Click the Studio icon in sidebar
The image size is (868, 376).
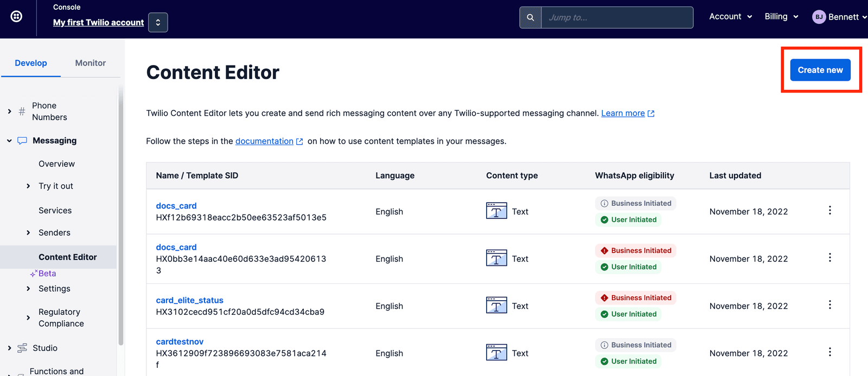point(22,348)
